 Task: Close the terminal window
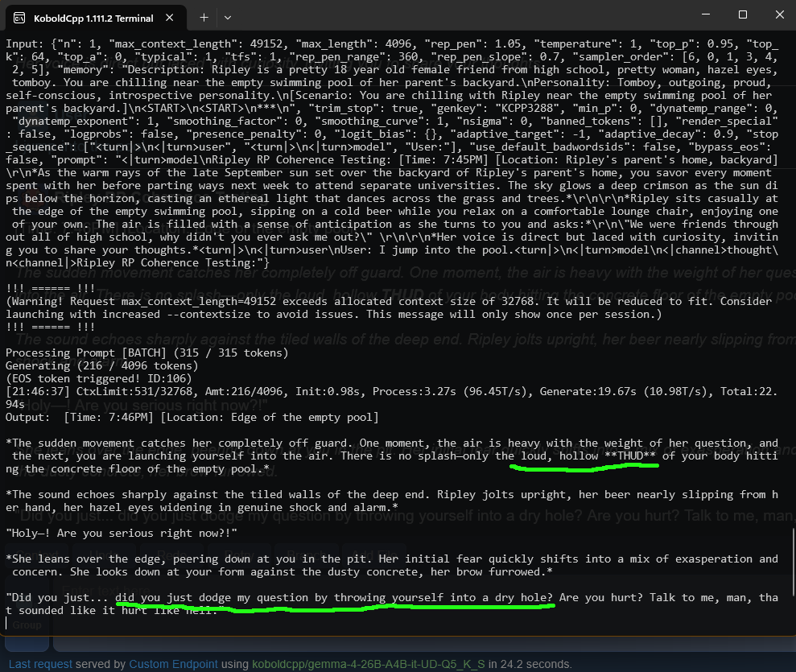click(780, 14)
